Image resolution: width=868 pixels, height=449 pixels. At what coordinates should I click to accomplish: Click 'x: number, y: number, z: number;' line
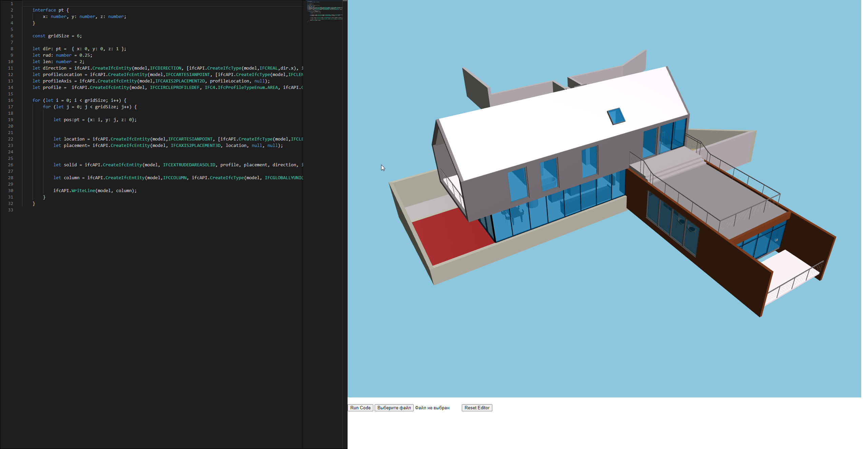[x=84, y=17]
